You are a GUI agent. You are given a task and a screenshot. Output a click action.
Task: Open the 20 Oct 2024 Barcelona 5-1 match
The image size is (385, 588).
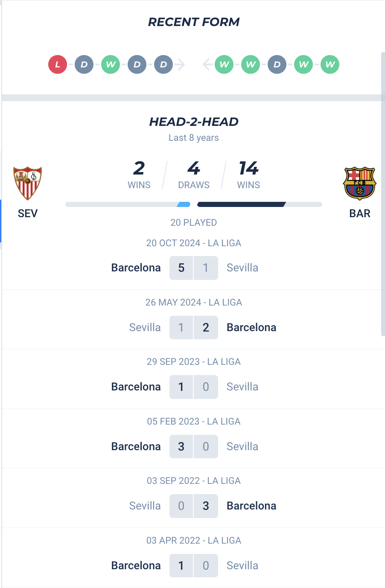pyautogui.click(x=193, y=268)
